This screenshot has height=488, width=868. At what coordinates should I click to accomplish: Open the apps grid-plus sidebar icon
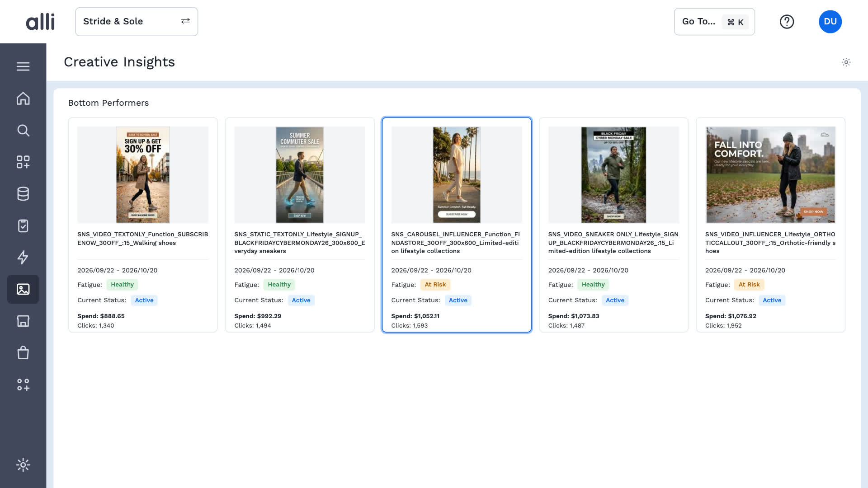[x=23, y=162]
